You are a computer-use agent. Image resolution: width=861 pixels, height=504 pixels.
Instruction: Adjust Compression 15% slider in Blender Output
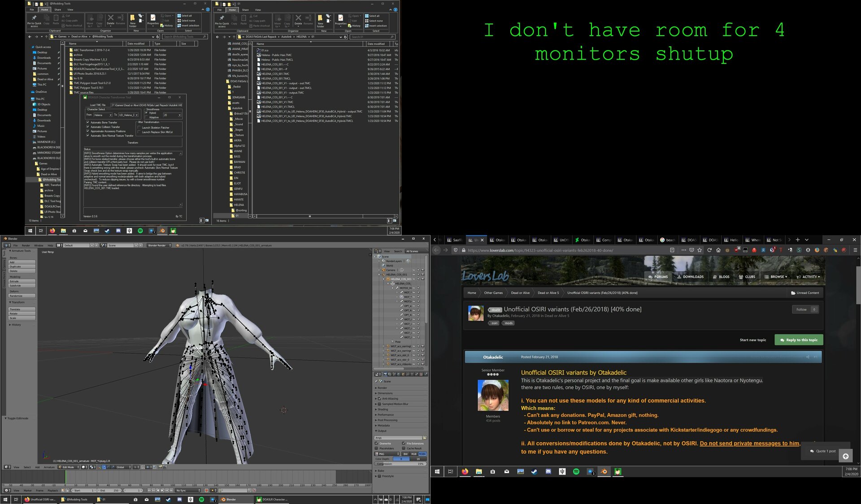click(400, 464)
